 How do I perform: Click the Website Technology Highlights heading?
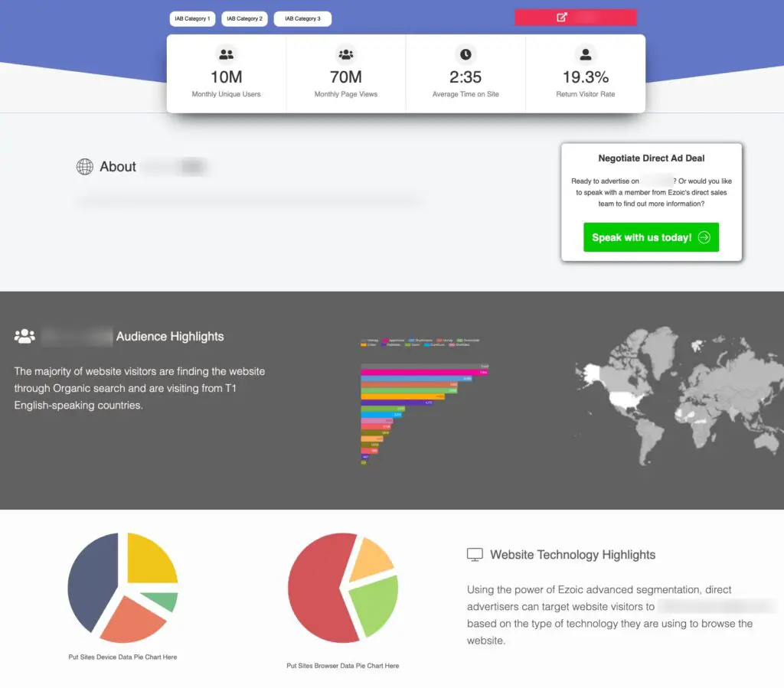(x=573, y=555)
